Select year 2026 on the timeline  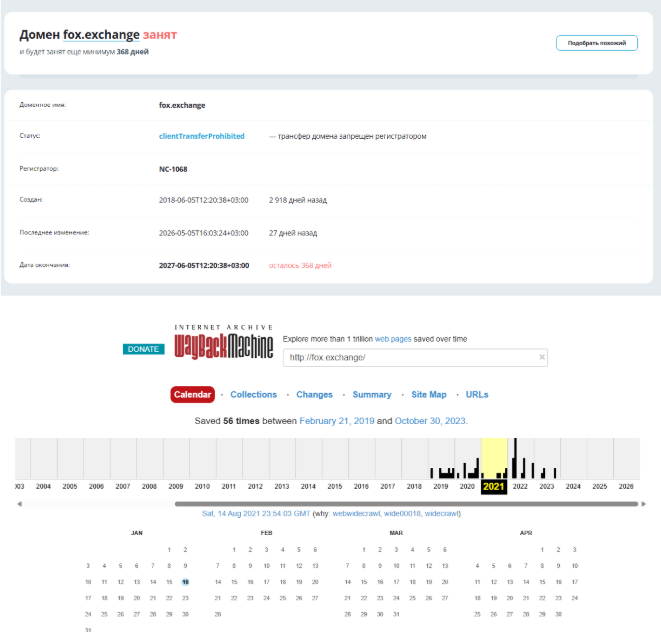(626, 486)
